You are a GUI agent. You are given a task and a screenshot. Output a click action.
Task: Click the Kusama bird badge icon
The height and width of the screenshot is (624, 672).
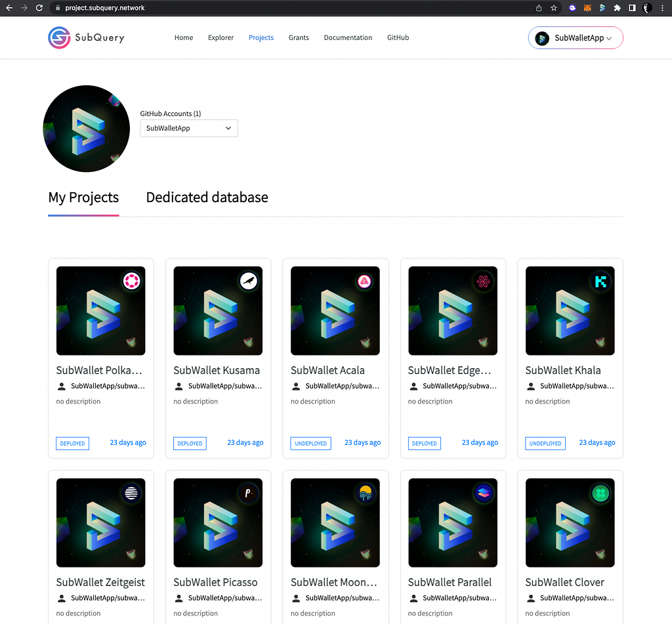click(249, 281)
